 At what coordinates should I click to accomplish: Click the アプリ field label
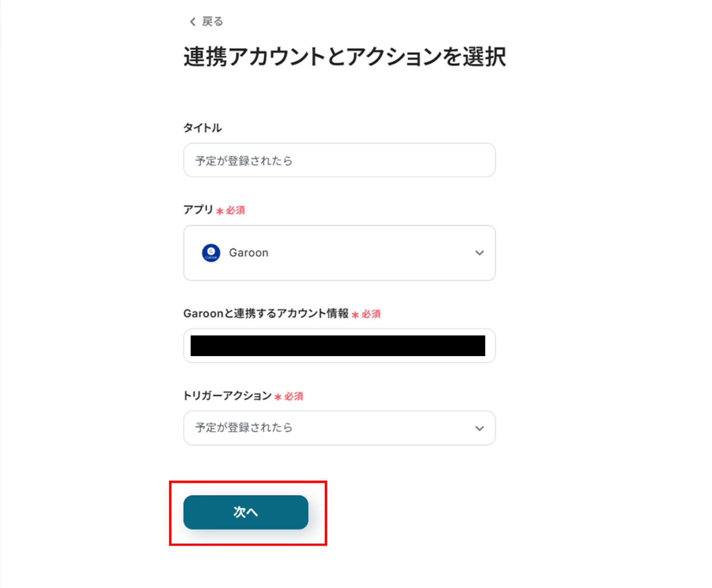(x=198, y=210)
